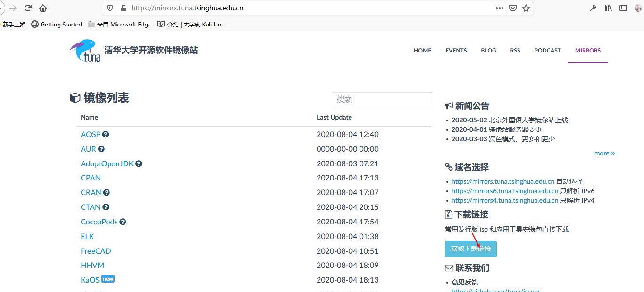Click the 获取下载链接 button
Image resolution: width=644 pixels, height=292 pixels.
pos(471,249)
